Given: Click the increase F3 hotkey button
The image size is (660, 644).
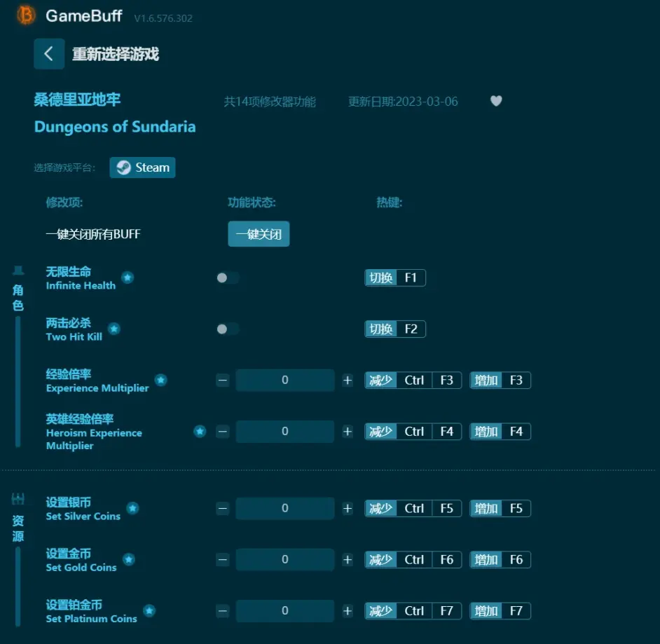Looking at the screenshot, I should point(500,381).
